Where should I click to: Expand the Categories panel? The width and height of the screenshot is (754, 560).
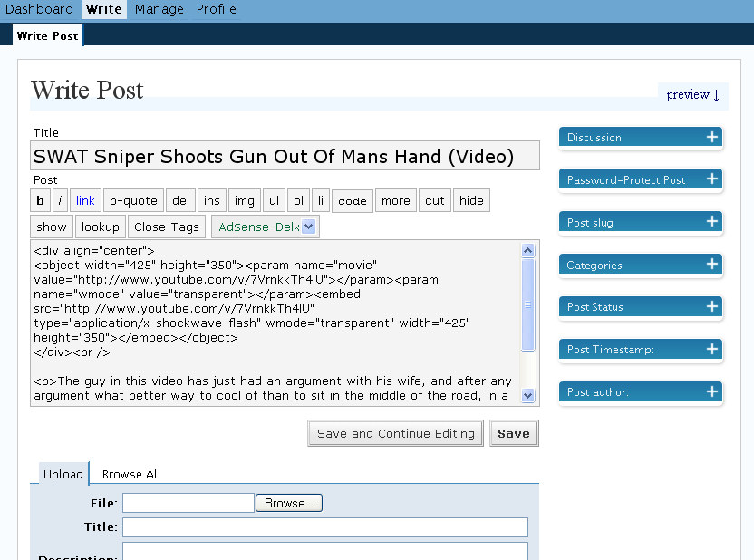712,266
